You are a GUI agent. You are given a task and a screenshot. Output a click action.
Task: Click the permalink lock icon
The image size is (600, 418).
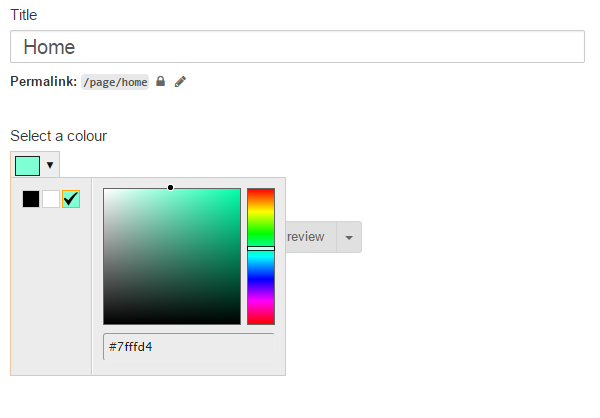click(x=161, y=81)
